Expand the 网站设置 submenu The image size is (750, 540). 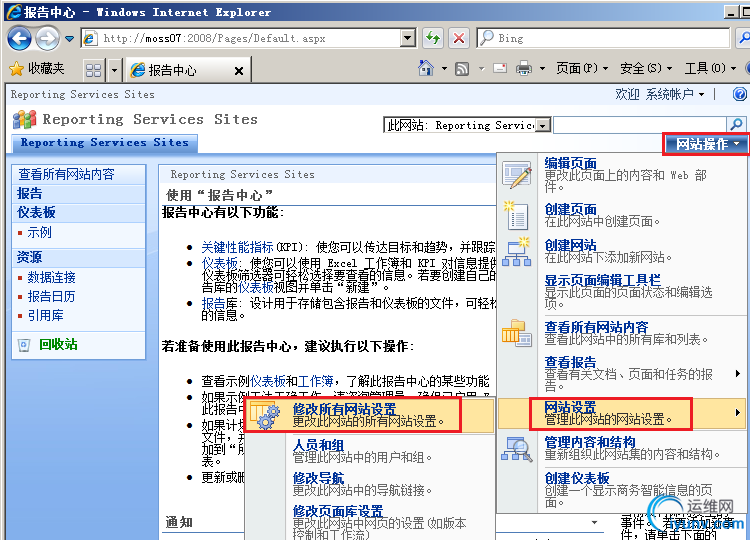[622, 413]
